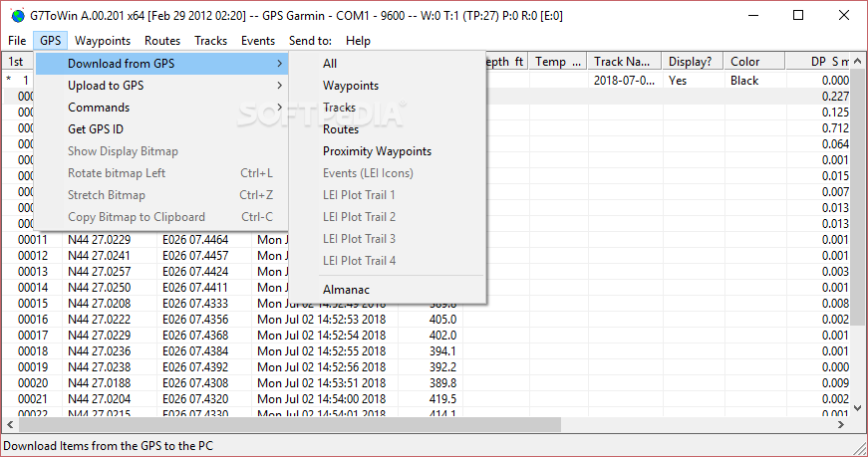Close the open GPS menu
The image size is (868, 457).
pos(51,41)
